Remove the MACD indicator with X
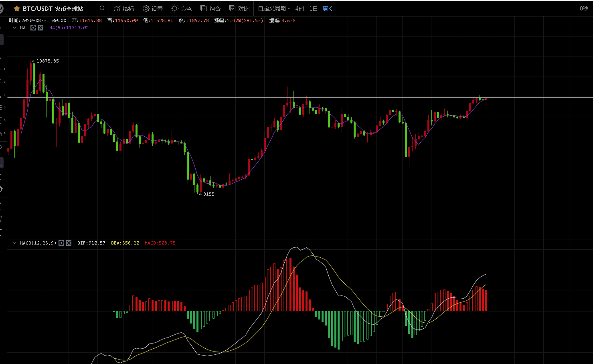 [x=69, y=243]
